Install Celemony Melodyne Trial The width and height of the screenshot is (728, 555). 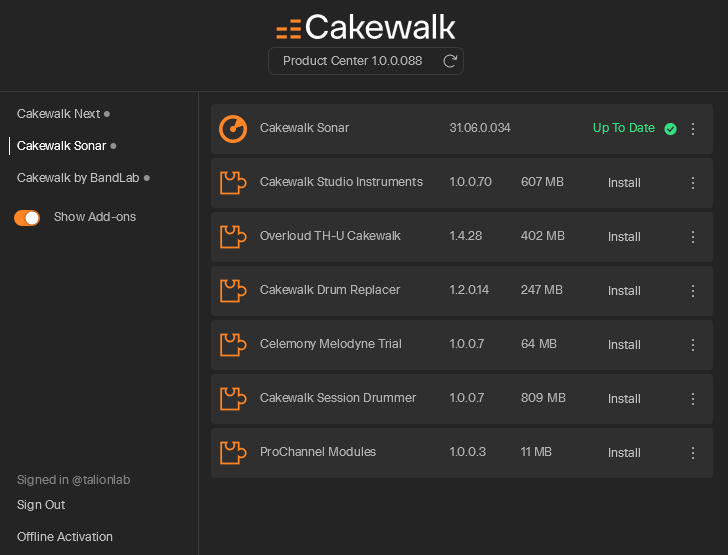[x=624, y=345]
